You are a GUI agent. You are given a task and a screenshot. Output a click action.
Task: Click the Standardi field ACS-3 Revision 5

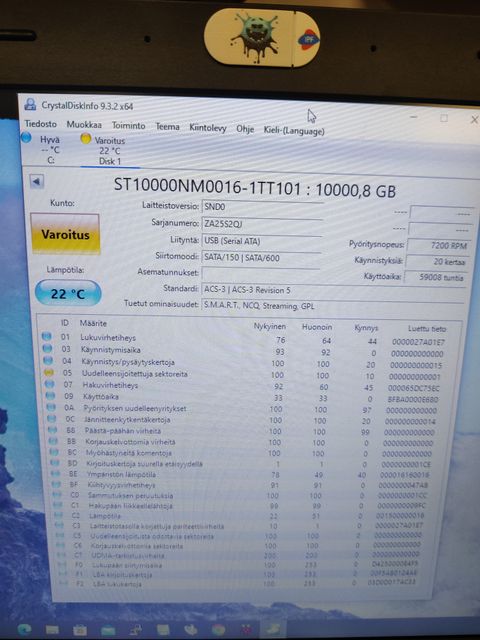pos(333,291)
